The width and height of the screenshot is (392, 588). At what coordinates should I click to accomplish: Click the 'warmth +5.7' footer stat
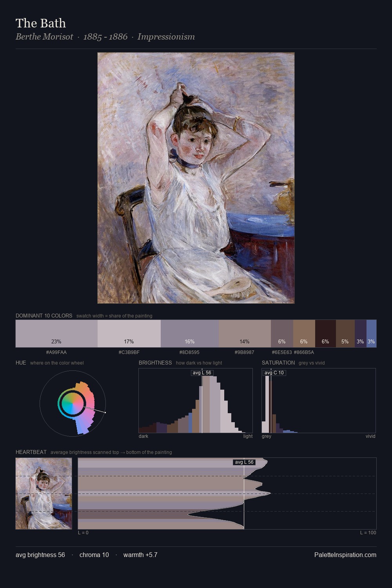pos(140,555)
